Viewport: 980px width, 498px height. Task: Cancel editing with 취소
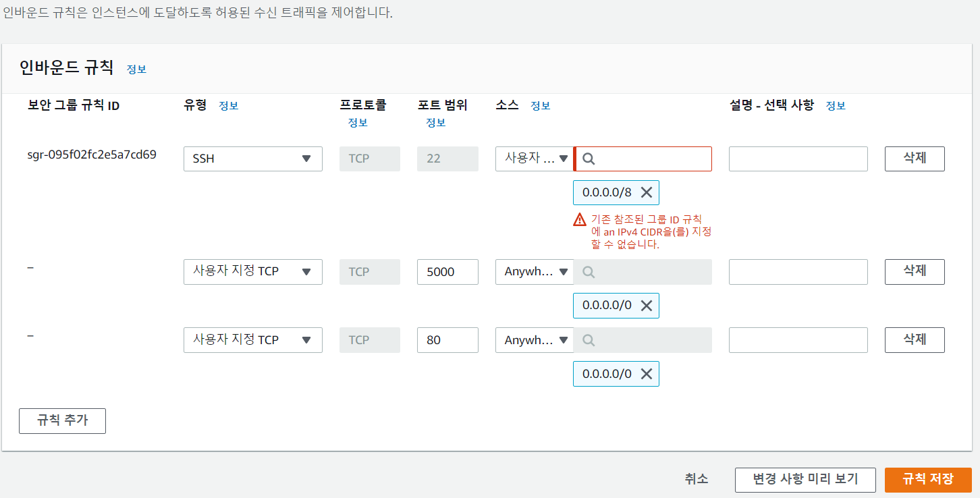[697, 479]
